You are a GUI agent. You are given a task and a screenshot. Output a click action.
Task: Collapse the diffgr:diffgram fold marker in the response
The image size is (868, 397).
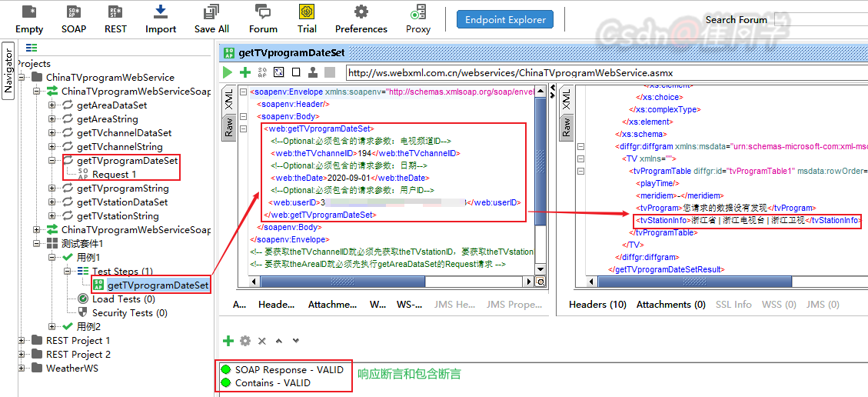(581, 147)
